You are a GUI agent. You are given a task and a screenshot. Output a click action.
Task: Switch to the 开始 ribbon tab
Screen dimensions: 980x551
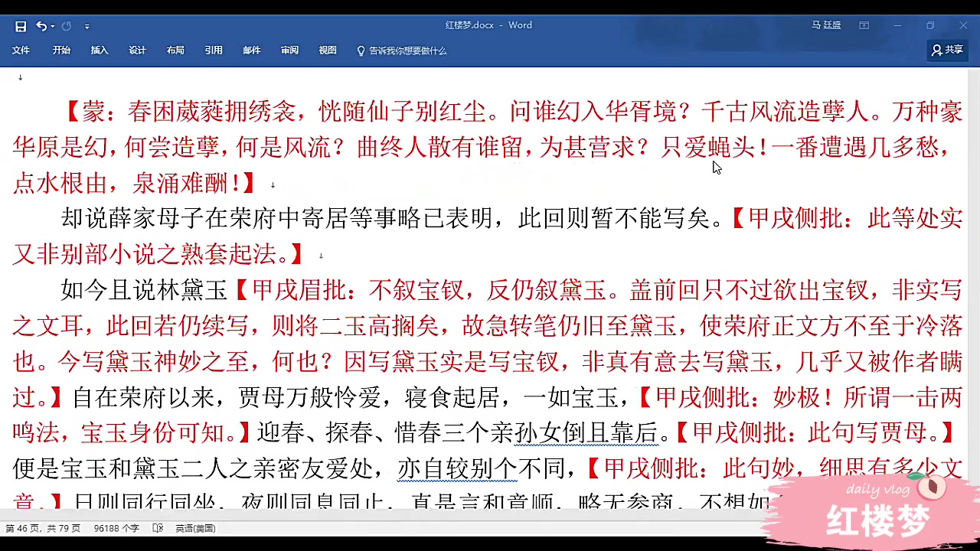61,51
